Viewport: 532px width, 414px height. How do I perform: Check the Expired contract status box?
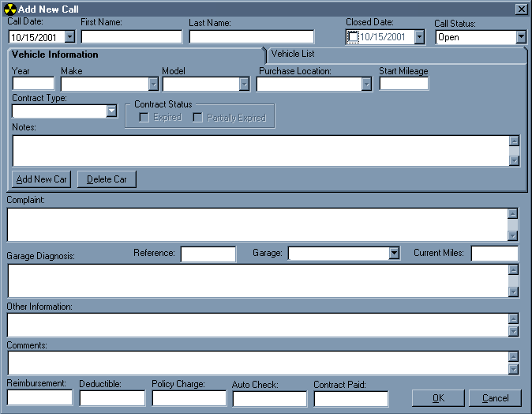144,118
